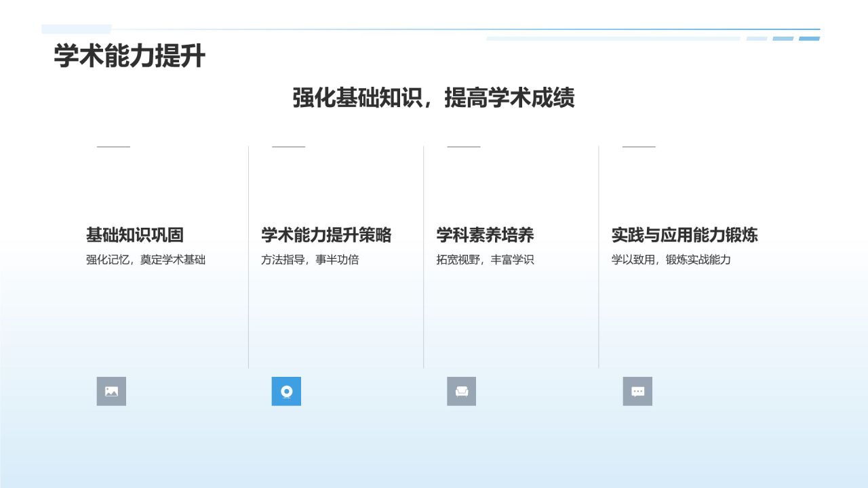
Task: Select the text 强化记忆，奠定学术基础
Action: click(x=146, y=260)
